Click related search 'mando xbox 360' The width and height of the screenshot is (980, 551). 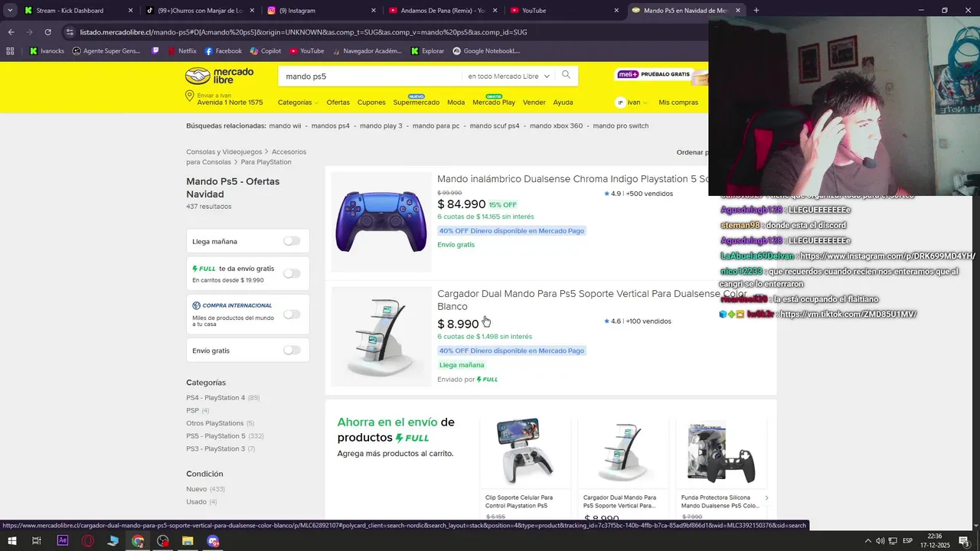(x=556, y=126)
